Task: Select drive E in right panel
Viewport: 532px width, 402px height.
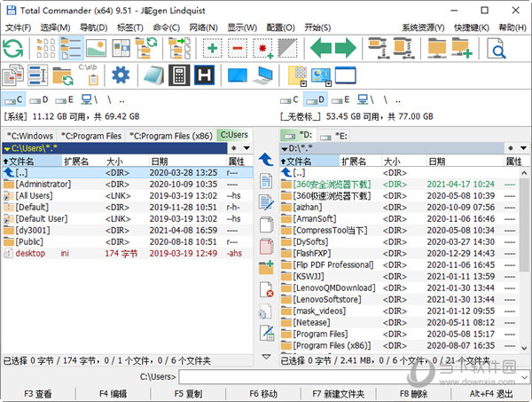Action: [340, 99]
